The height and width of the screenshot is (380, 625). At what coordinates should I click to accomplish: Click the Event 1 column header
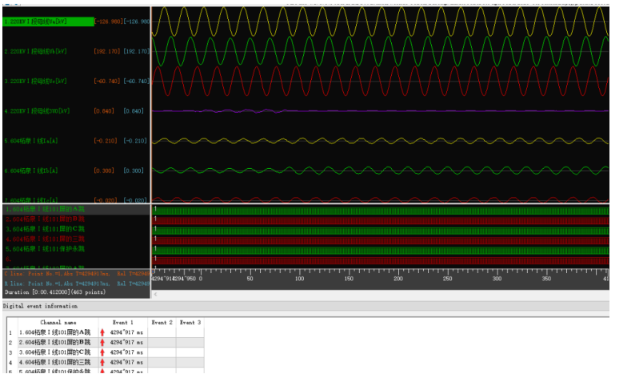pos(123,322)
